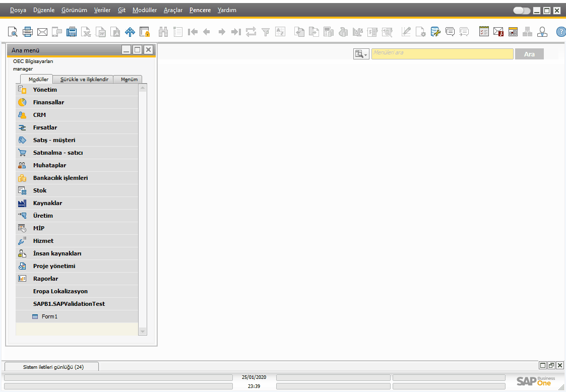Open the Git menu
Screen dimensions: 566x392
(x=121, y=10)
